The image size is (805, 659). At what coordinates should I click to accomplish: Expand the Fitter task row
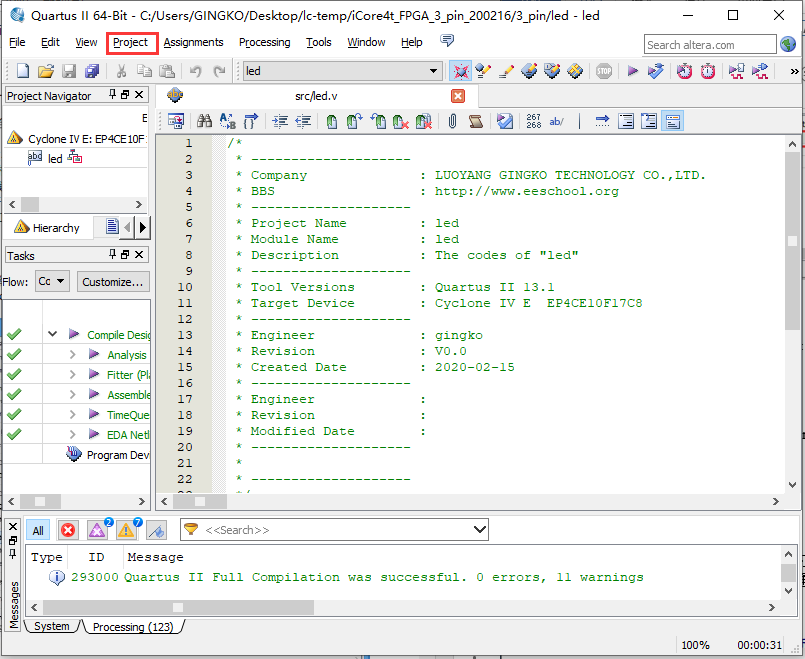click(x=72, y=375)
